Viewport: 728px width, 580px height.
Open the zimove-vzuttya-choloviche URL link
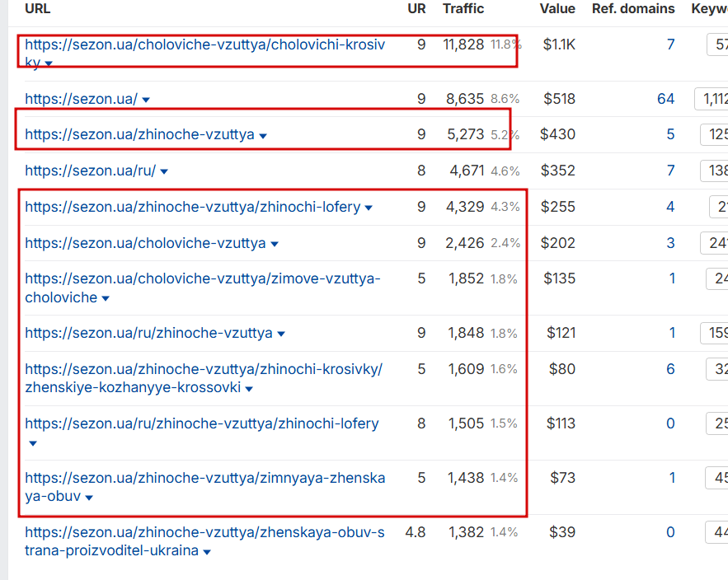[x=203, y=288]
